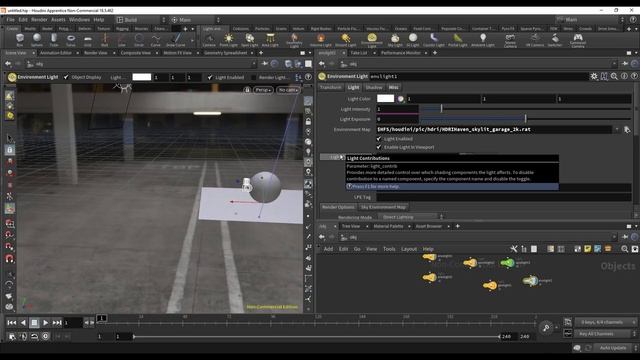Open the Sky Environment Map tab
Viewport: 640px width, 360px height.
pos(383,207)
